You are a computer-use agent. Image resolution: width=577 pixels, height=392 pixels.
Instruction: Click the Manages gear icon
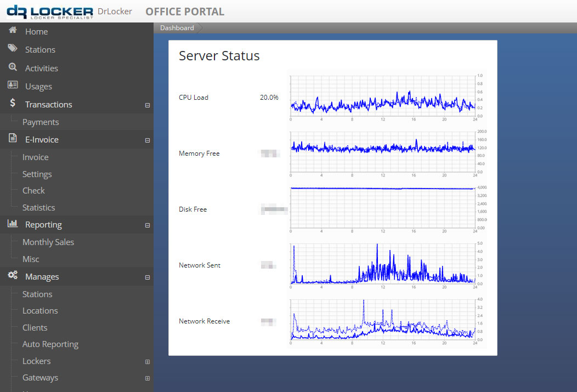tap(12, 276)
